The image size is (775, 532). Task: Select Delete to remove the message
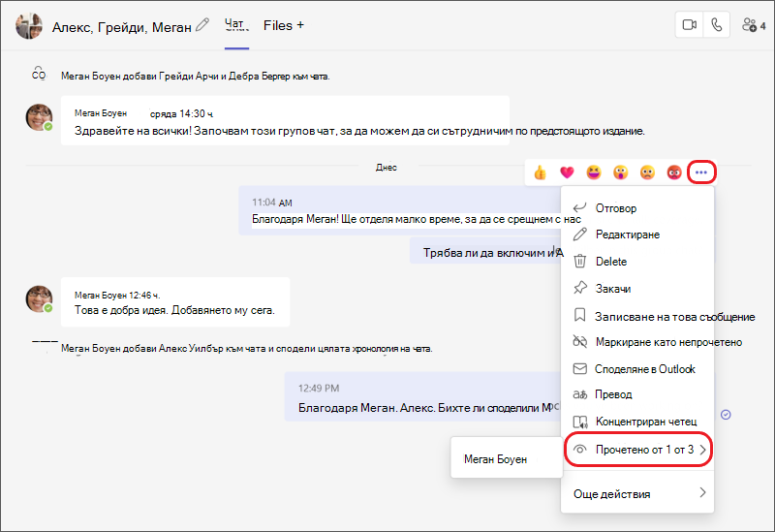(638, 261)
